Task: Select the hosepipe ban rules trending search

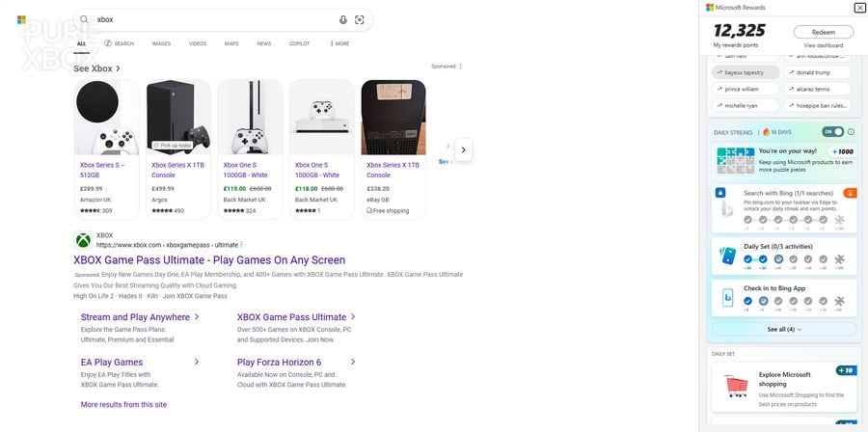Action: click(x=817, y=105)
